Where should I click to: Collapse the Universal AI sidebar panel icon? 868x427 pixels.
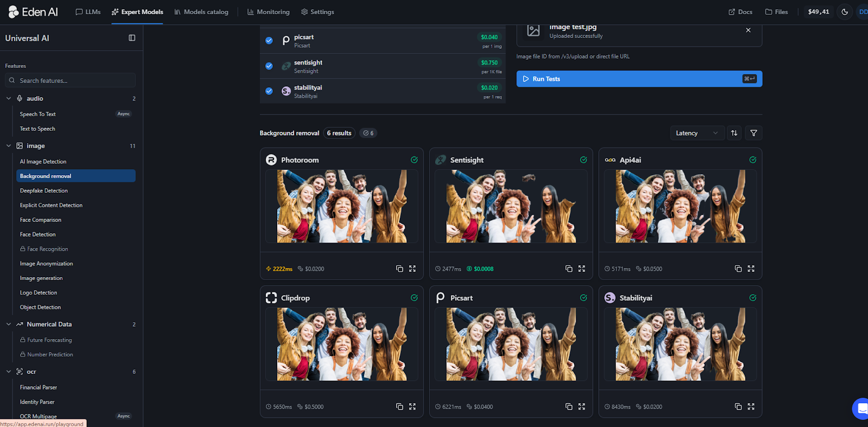click(132, 38)
